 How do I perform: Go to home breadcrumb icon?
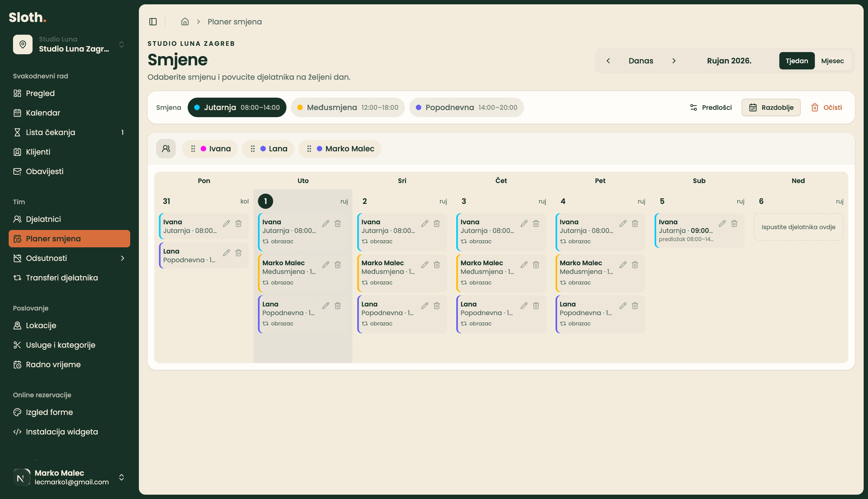tap(185, 22)
